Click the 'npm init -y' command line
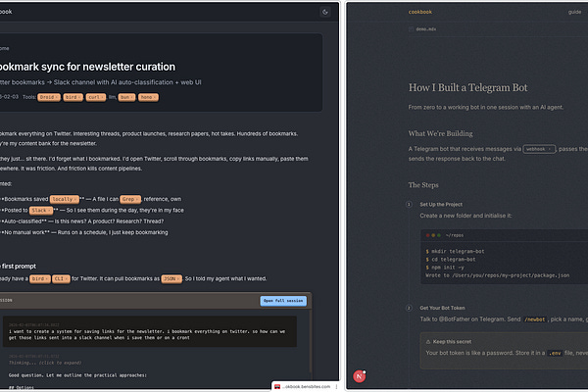Image resolution: width=588 pixels, height=392 pixels. point(445,268)
